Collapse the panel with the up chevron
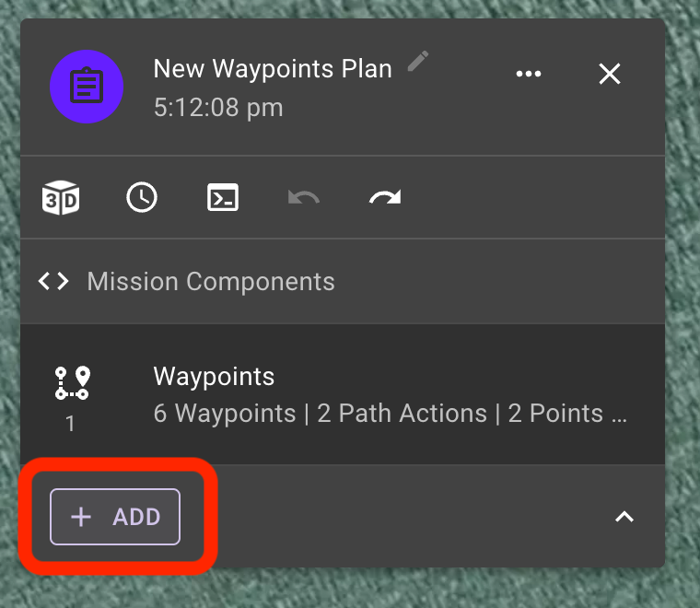 pyautogui.click(x=624, y=517)
